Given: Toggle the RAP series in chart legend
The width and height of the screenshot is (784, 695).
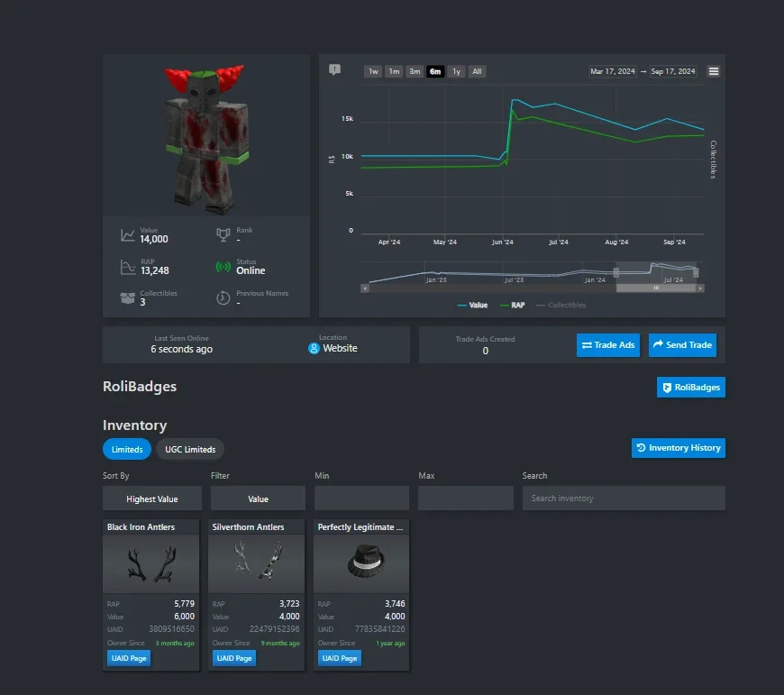Looking at the screenshot, I should pos(513,305).
